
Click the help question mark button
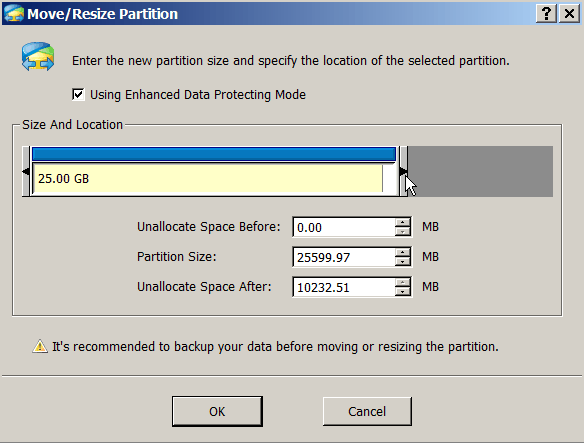(x=546, y=14)
